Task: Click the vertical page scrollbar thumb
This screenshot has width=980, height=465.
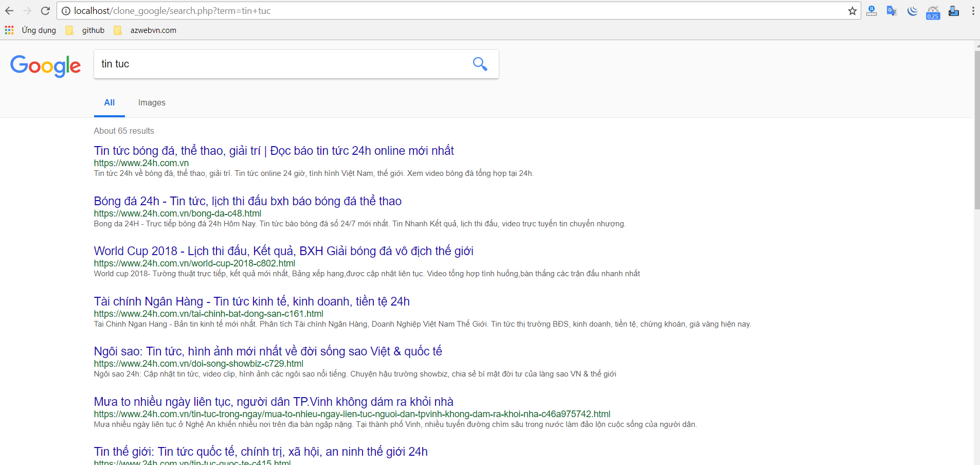Action: click(x=977, y=130)
